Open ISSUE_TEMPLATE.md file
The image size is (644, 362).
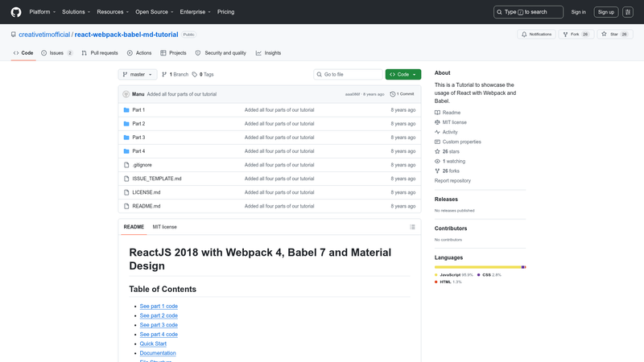(157, 179)
